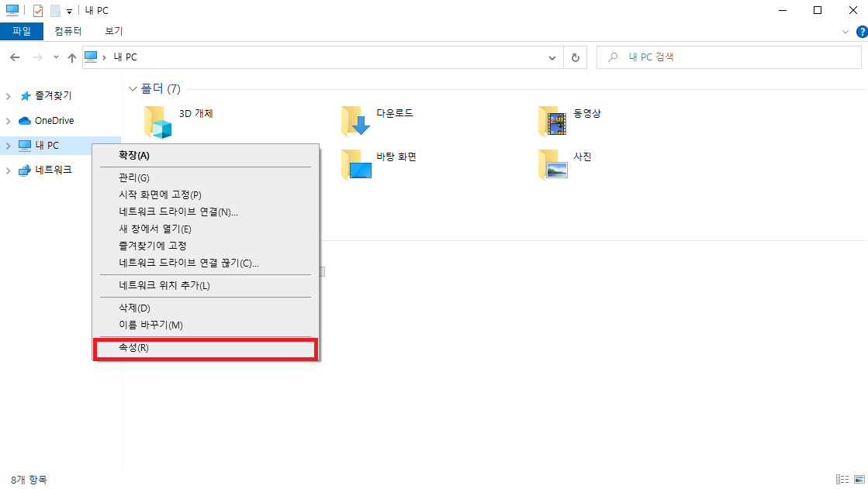Click the breadcrumb separator arrow in address bar
868x489 pixels.
(x=104, y=57)
